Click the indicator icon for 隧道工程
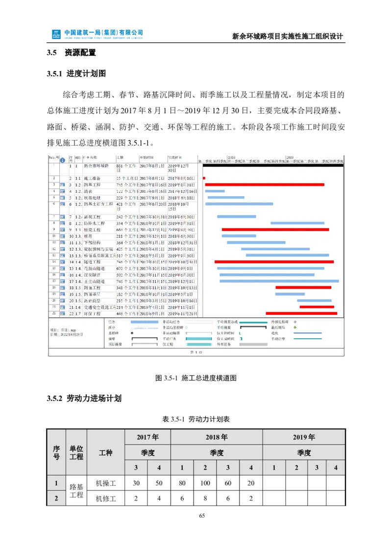Viewport: 392px width, 555px height. [62, 262]
